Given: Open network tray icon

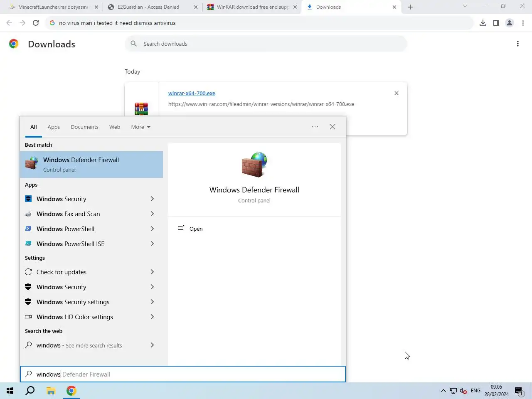Looking at the screenshot, I should 453,391.
